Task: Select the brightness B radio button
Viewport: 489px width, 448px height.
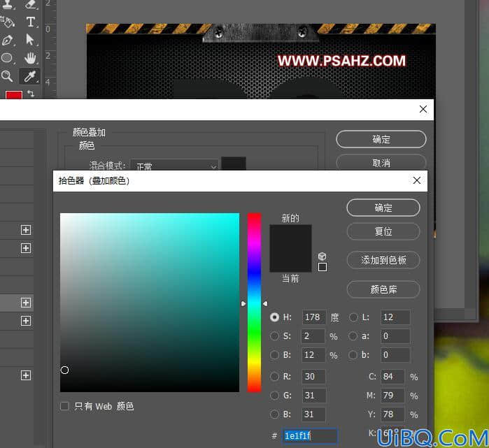Action: (274, 355)
